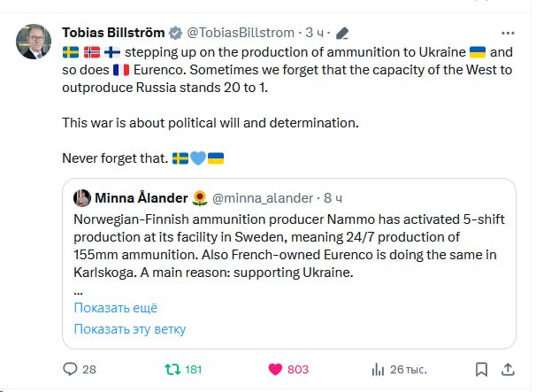The width and height of the screenshot is (536, 392).
Task: Click the reply comment bubble icon
Action: click(70, 369)
